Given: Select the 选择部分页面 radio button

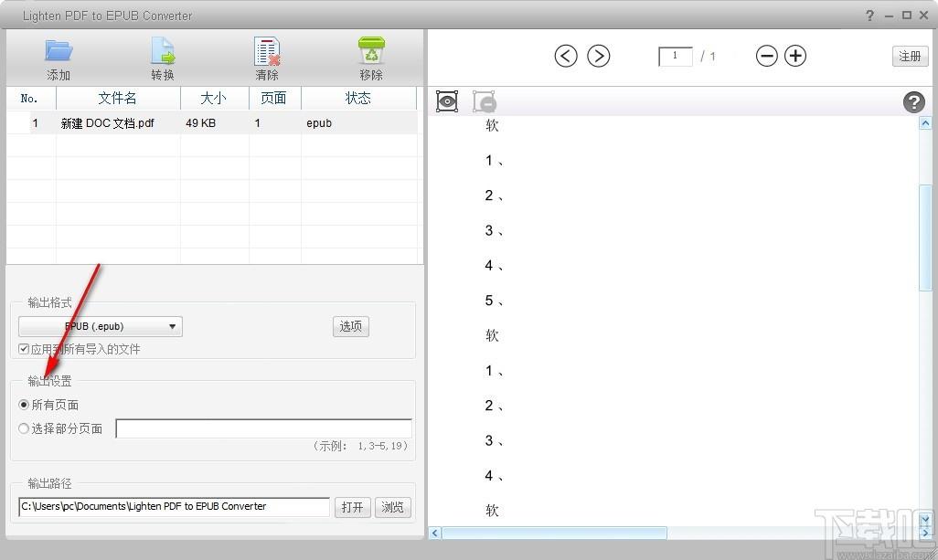Looking at the screenshot, I should 24,428.
